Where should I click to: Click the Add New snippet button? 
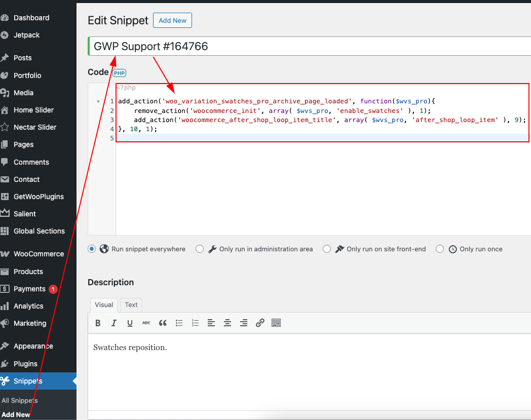coord(172,20)
